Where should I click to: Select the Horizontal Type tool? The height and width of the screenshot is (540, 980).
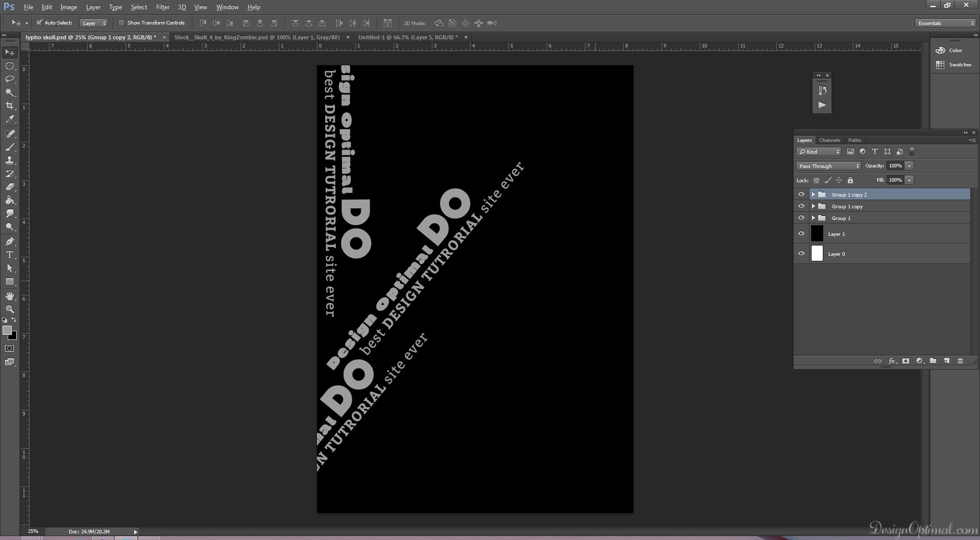point(10,255)
